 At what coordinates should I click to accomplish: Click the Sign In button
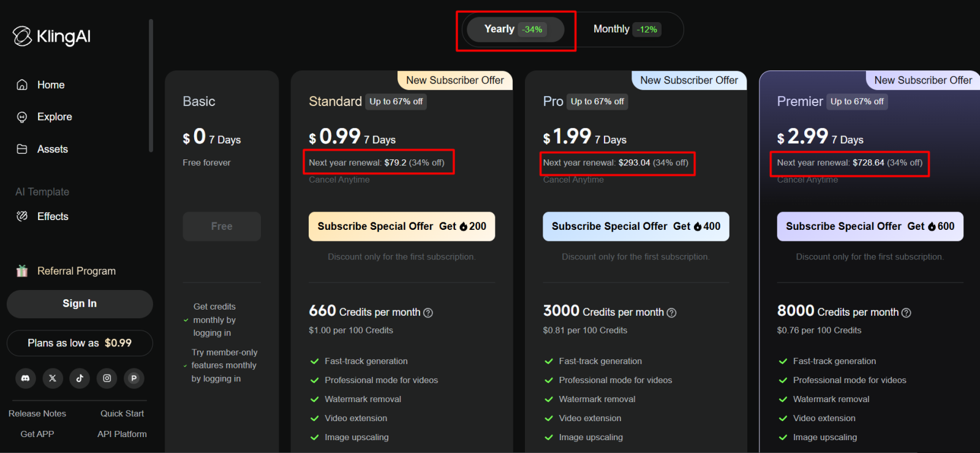click(x=80, y=304)
